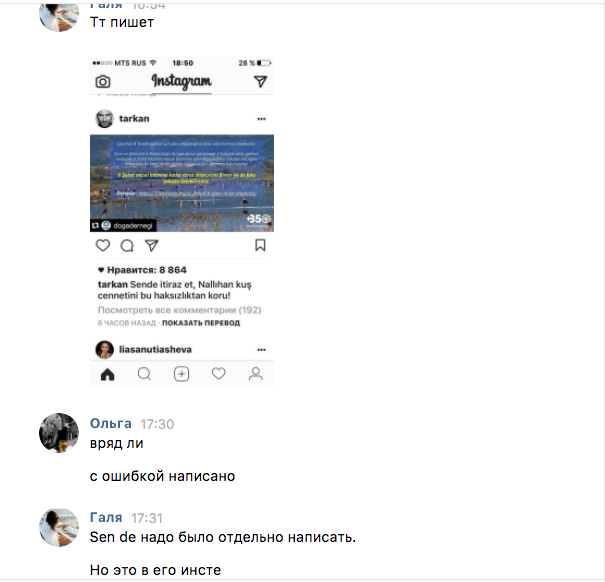The image size is (605, 582).
Task: Tap the direct messages paper plane icon
Action: click(x=260, y=81)
